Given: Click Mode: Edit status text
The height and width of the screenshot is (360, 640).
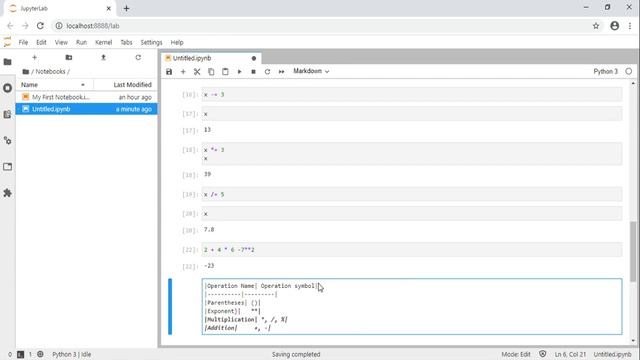Looking at the screenshot, I should click(x=516, y=354).
